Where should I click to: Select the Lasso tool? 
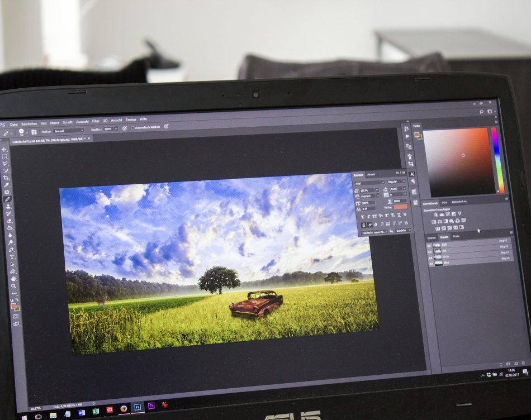coord(4,164)
